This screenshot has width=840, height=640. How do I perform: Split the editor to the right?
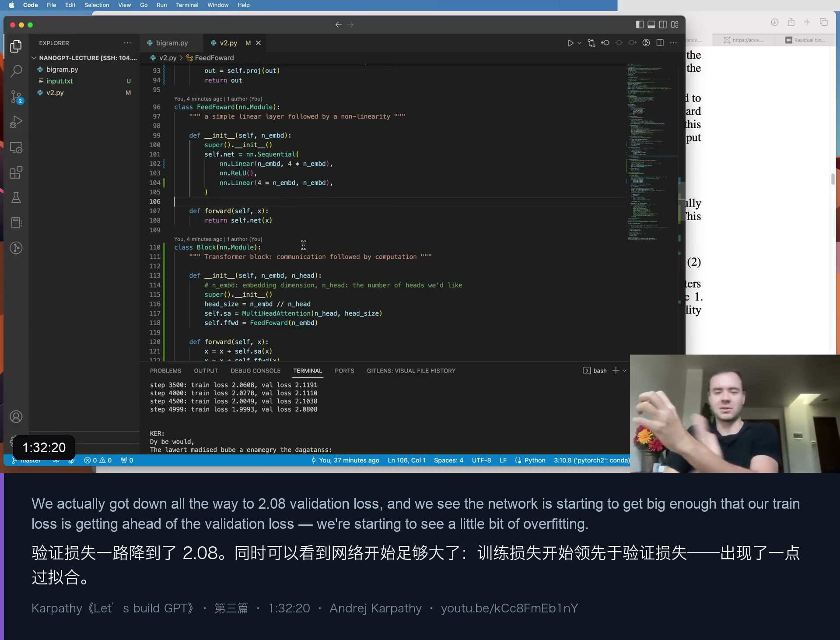pyautogui.click(x=660, y=43)
